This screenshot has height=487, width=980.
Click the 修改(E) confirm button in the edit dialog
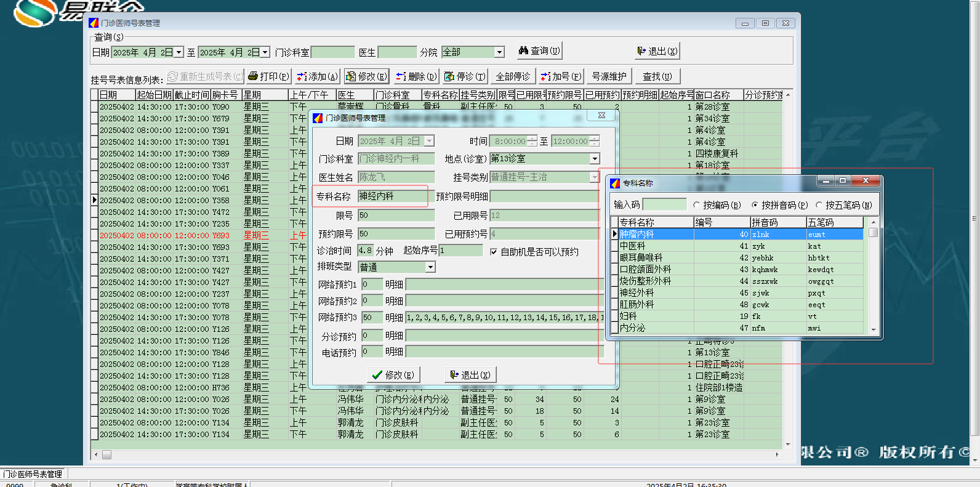pos(393,374)
